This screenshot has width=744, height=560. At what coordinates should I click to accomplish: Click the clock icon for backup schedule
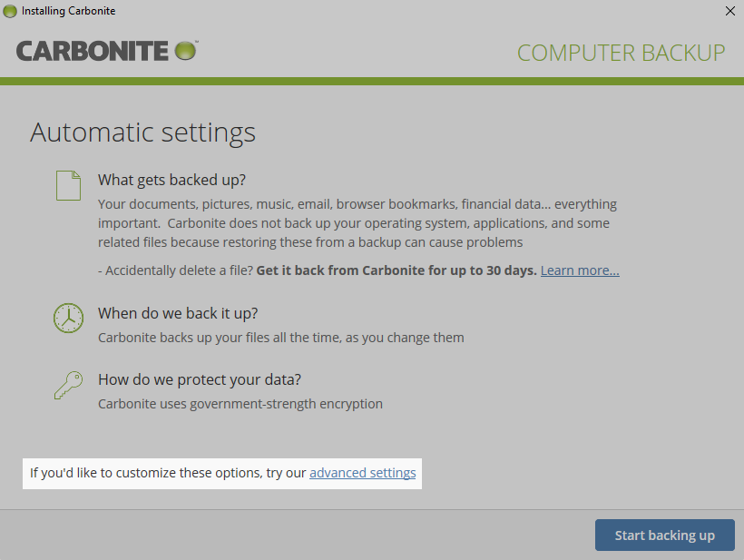pyautogui.click(x=69, y=318)
